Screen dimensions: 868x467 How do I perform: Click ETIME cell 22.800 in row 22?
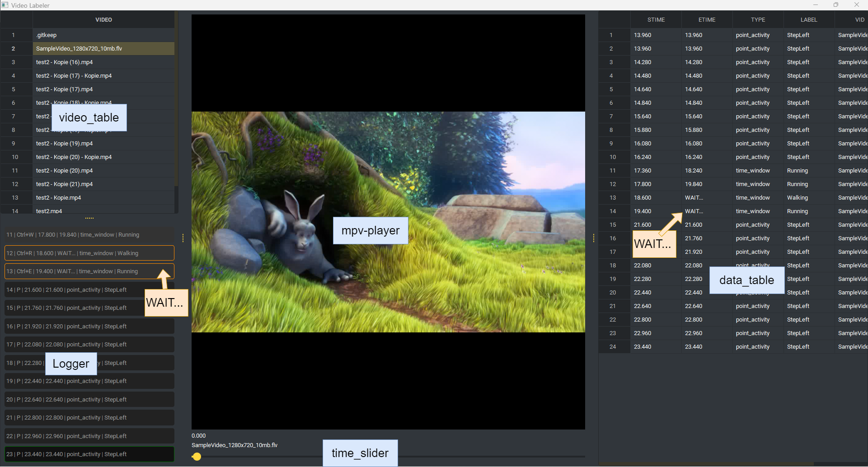click(x=707, y=320)
